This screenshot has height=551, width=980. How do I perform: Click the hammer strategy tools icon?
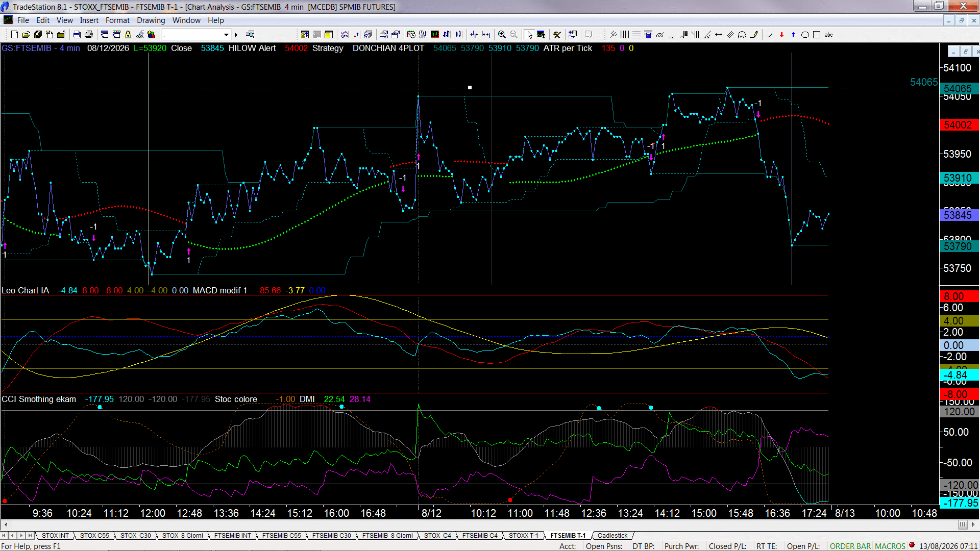[x=557, y=35]
